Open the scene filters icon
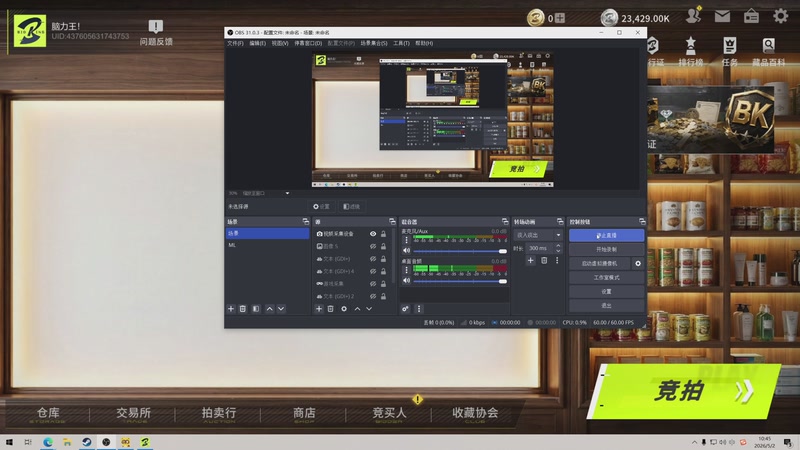800x450 pixels. coord(256,309)
